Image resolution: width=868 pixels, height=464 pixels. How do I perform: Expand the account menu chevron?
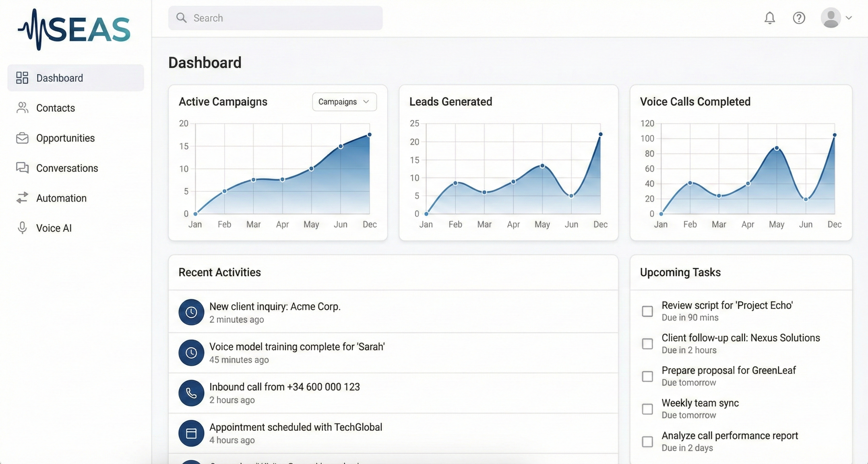tap(849, 18)
